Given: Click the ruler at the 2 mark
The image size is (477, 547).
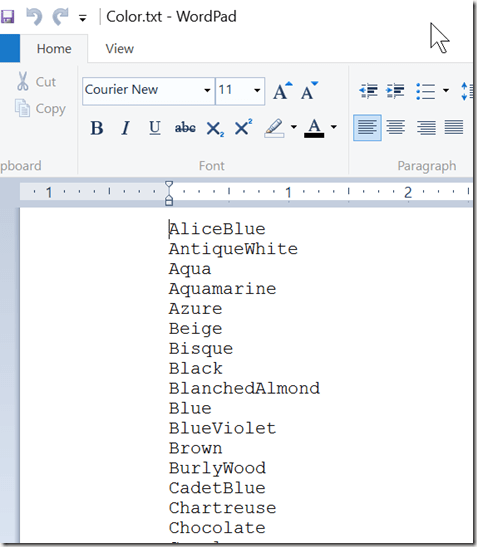Looking at the screenshot, I should [x=408, y=192].
